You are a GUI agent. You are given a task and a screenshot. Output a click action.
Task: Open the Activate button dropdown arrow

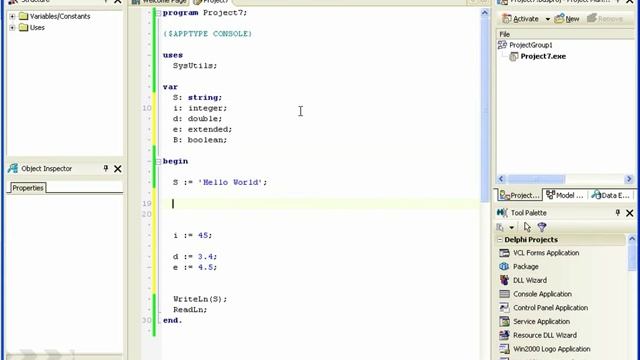547,19
